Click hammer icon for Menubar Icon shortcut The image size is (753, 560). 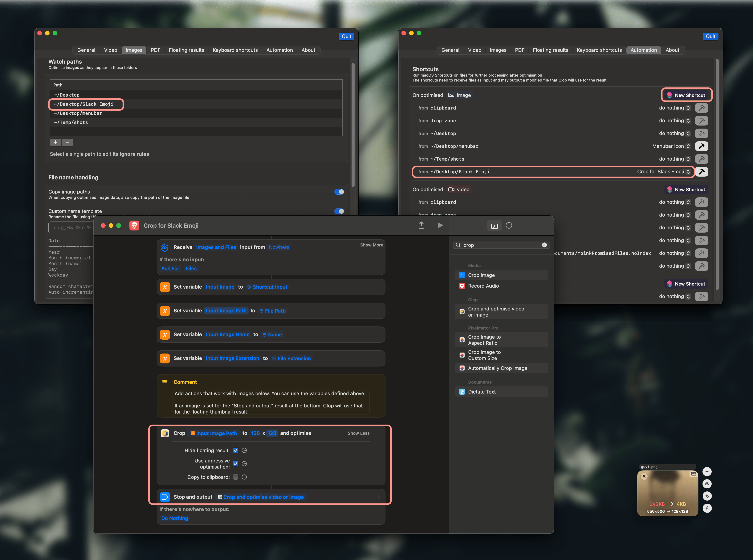coord(702,146)
